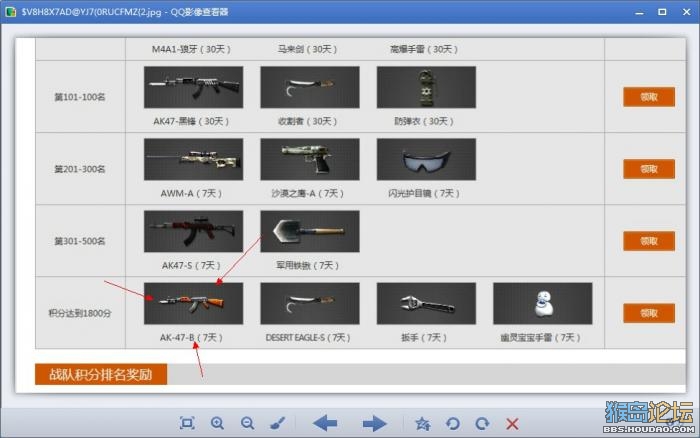This screenshot has width=700, height=438.
Task: Claim reward for rank 101-100 row
Action: coord(649,97)
